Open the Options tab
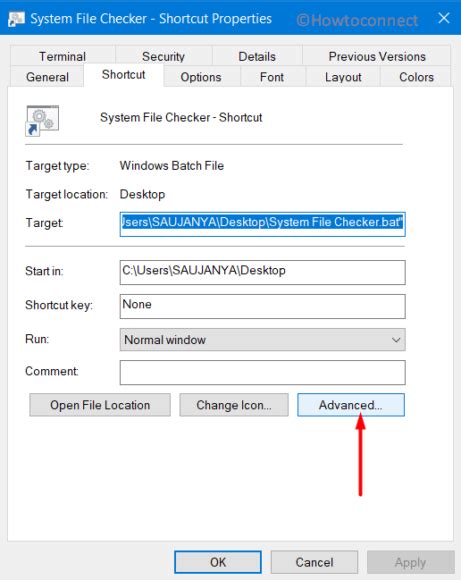Viewport: 461px width, 580px height. (201, 77)
